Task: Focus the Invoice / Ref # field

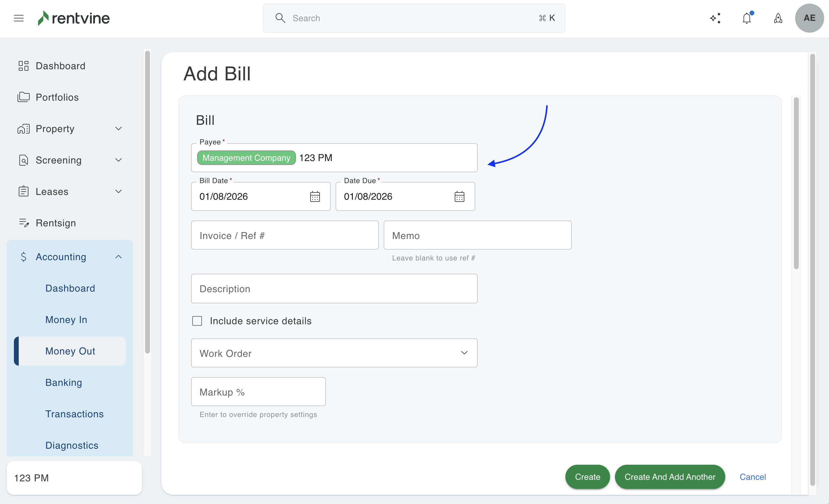Action: [x=284, y=235]
